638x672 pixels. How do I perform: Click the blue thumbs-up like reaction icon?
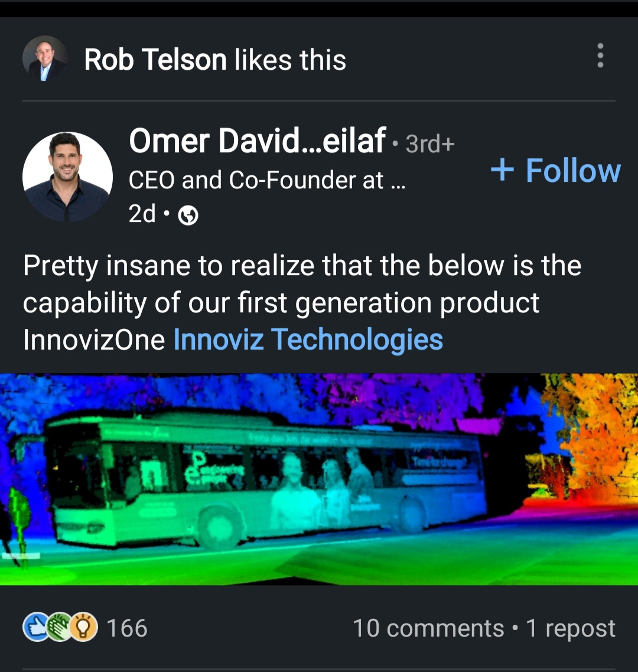(x=34, y=628)
